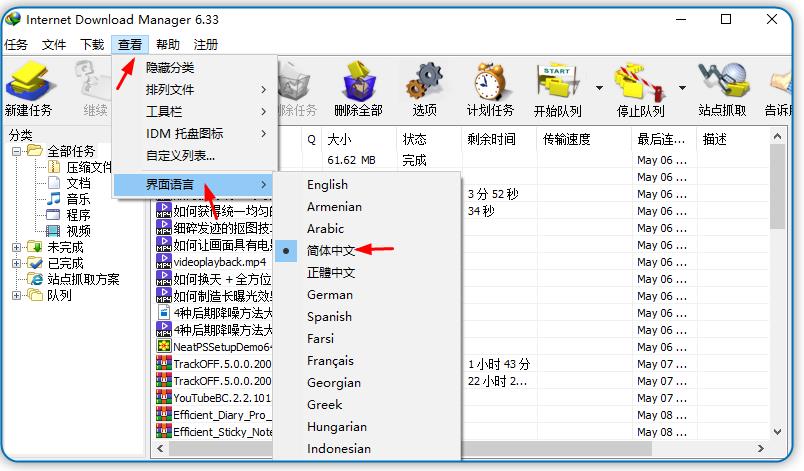Select the 音乐 category icon
804x471 pixels.
(54, 198)
